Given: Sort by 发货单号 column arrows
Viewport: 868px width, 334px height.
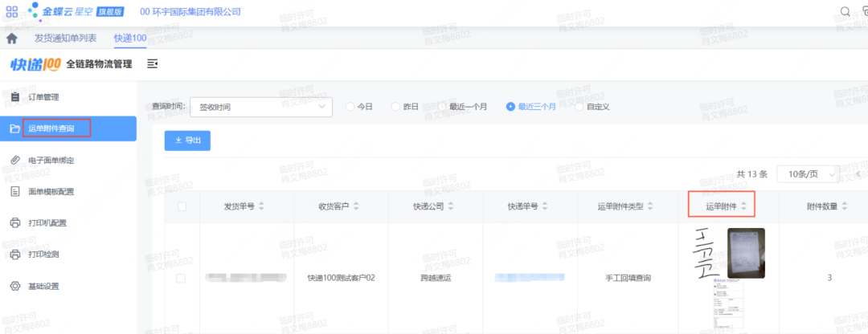Looking at the screenshot, I should [x=262, y=207].
